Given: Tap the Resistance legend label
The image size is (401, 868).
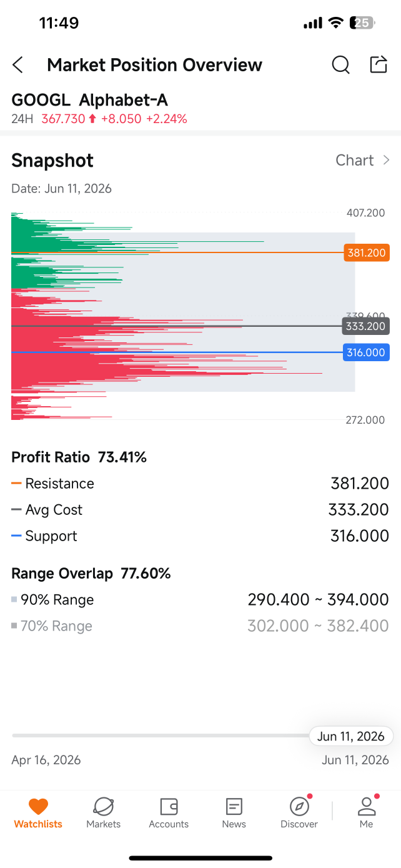Looking at the screenshot, I should click(59, 484).
